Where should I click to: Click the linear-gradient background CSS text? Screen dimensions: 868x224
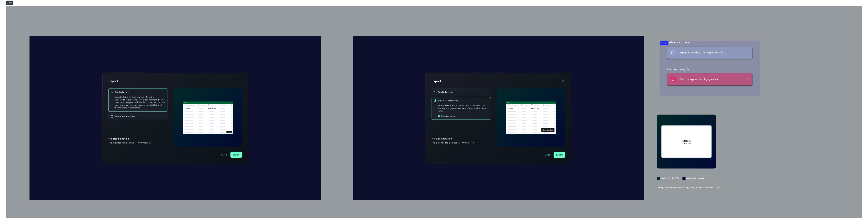(689, 188)
